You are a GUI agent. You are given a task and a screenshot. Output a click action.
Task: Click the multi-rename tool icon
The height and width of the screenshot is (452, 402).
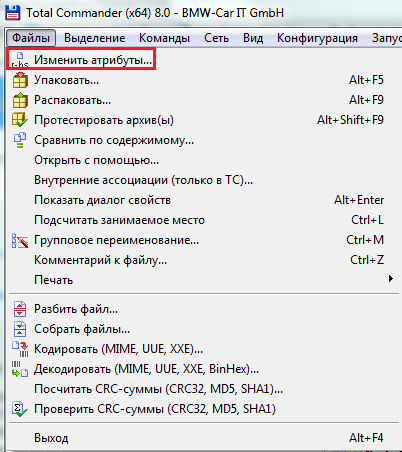[x=20, y=240]
